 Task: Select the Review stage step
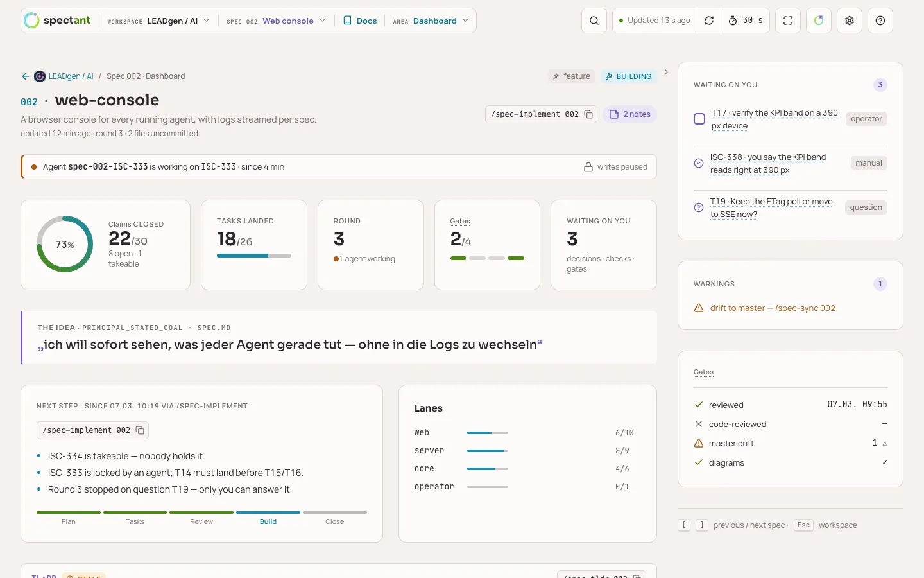pos(201,518)
